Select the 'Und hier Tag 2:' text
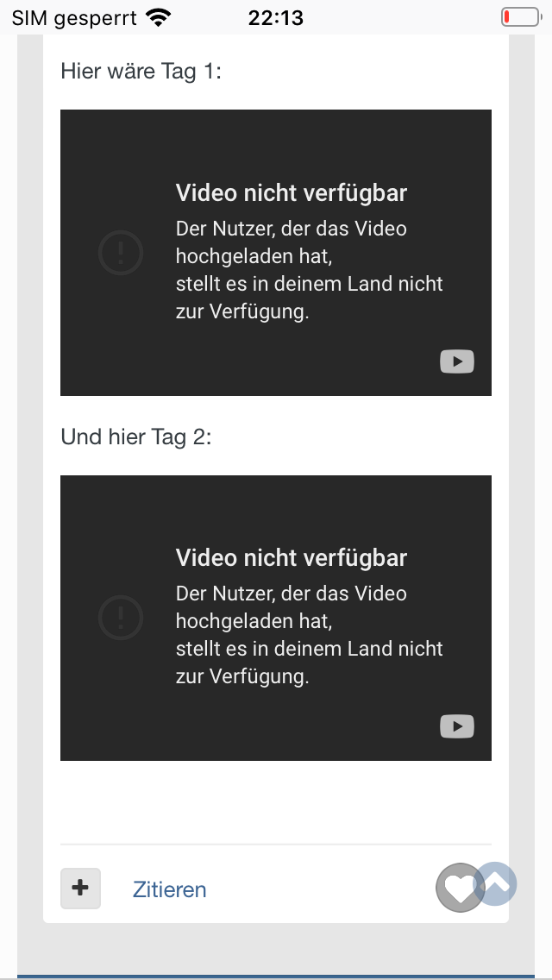 pyautogui.click(x=136, y=437)
